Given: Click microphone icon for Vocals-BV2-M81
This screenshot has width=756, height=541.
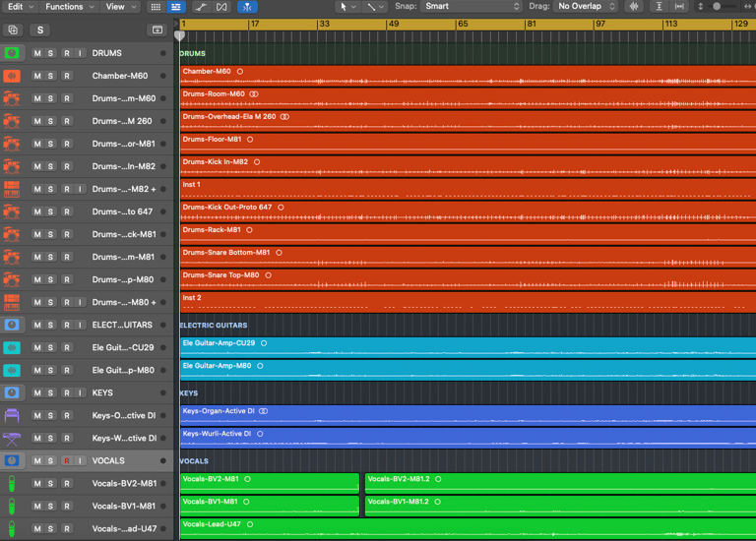Looking at the screenshot, I should (12, 483).
